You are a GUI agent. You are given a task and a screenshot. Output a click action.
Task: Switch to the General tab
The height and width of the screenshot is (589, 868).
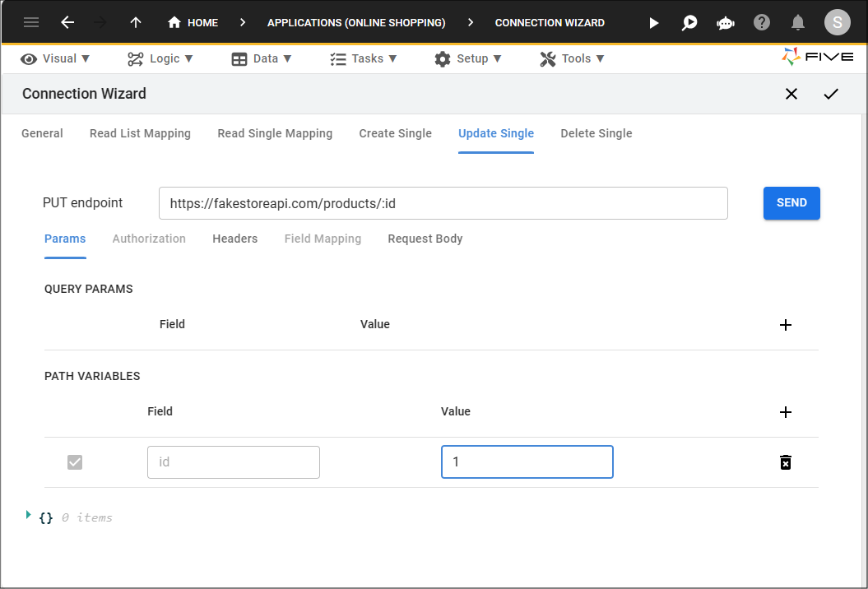point(42,133)
